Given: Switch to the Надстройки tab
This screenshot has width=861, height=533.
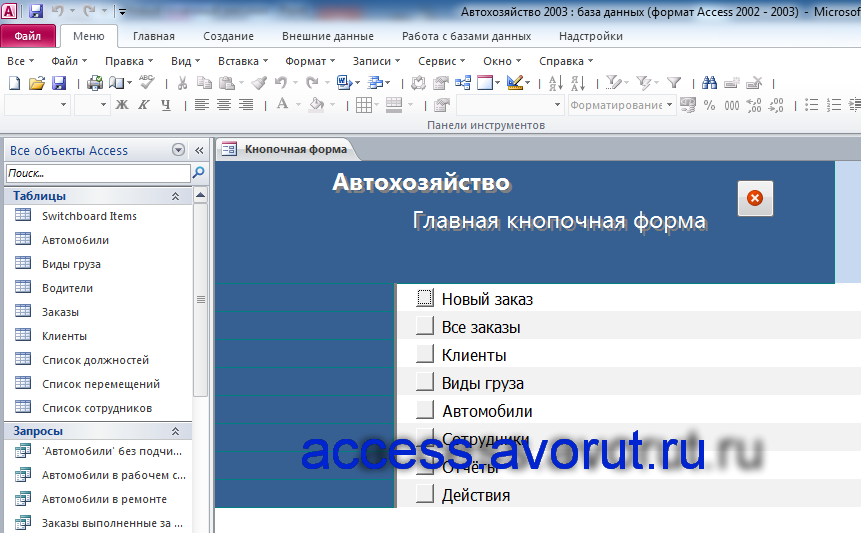Looking at the screenshot, I should (591, 36).
